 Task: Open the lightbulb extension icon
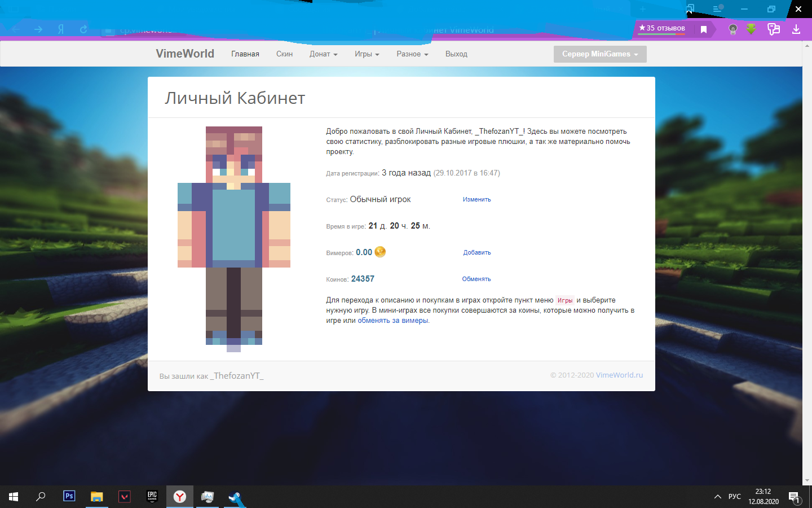tap(732, 29)
